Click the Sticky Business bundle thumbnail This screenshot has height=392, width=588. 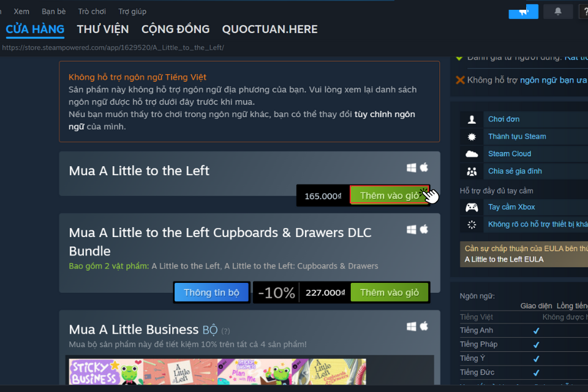(106, 372)
